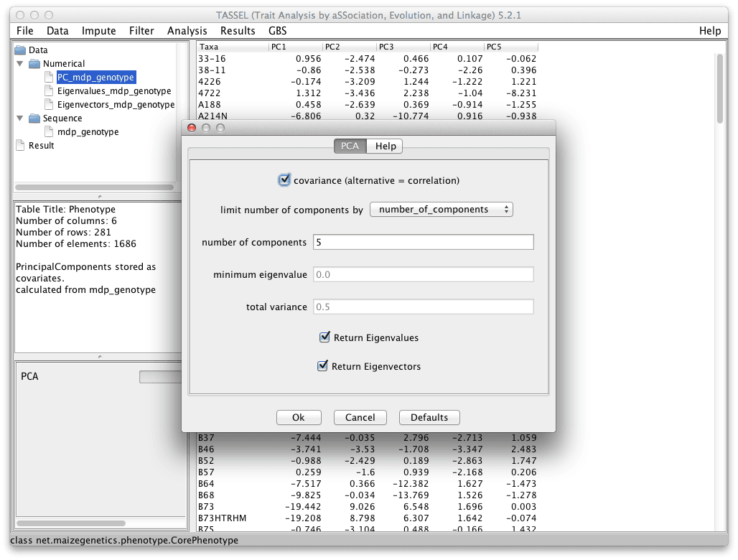The image size is (738, 560).
Task: Click the mdp_genotype file icon
Action: [x=49, y=132]
